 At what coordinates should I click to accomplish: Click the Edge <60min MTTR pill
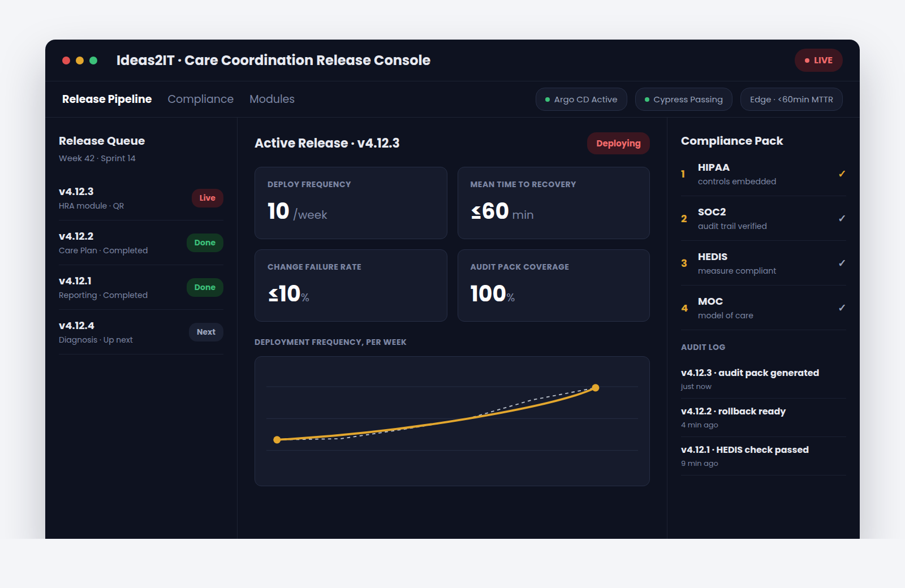pyautogui.click(x=791, y=100)
